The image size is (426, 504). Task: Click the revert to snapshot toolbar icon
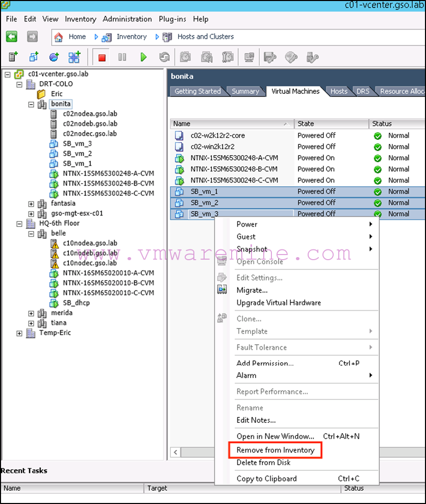[x=207, y=57]
